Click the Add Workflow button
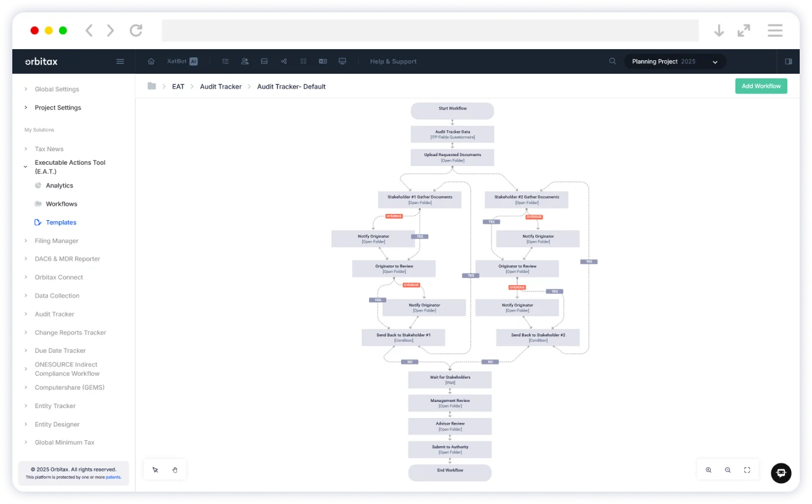Image resolution: width=812 pixels, height=504 pixels. (761, 86)
